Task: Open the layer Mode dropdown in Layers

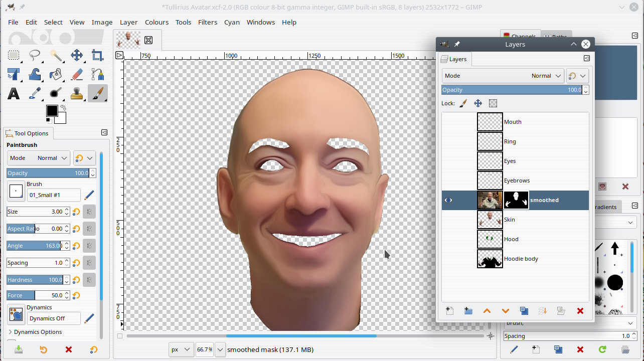Action: point(503,76)
